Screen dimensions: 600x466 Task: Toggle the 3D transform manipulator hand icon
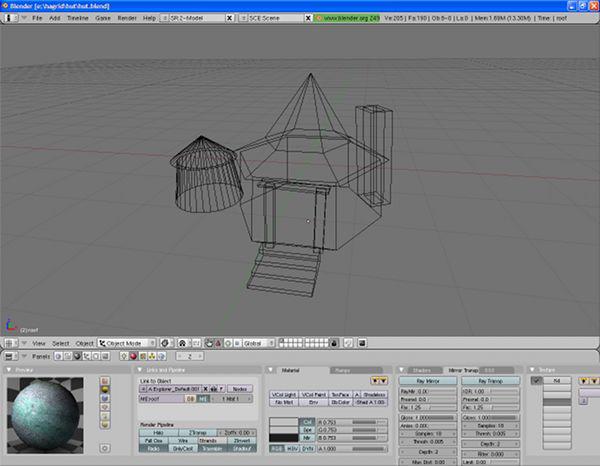pyautogui.click(x=209, y=343)
